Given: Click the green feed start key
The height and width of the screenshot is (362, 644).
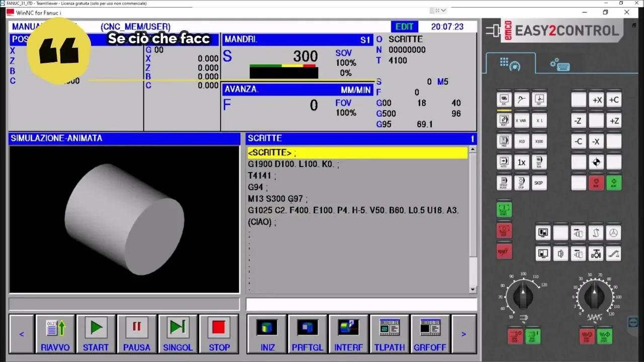Looking at the screenshot, I should click(605, 336).
